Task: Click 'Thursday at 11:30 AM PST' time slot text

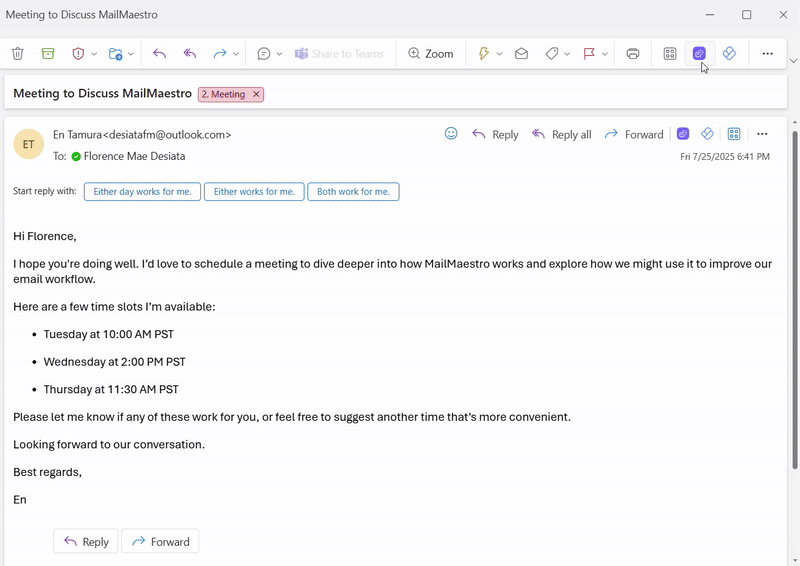Action: click(111, 389)
